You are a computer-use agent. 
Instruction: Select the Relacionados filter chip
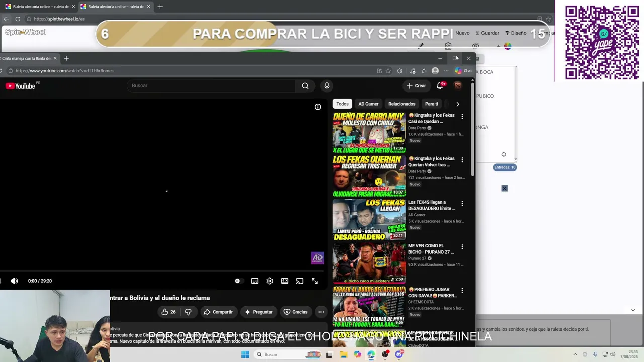401,104
